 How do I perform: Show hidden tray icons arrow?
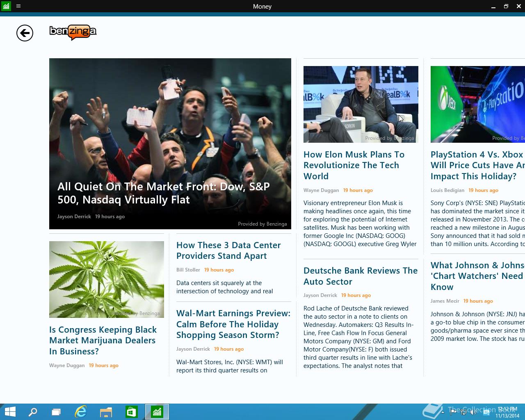coord(443,412)
